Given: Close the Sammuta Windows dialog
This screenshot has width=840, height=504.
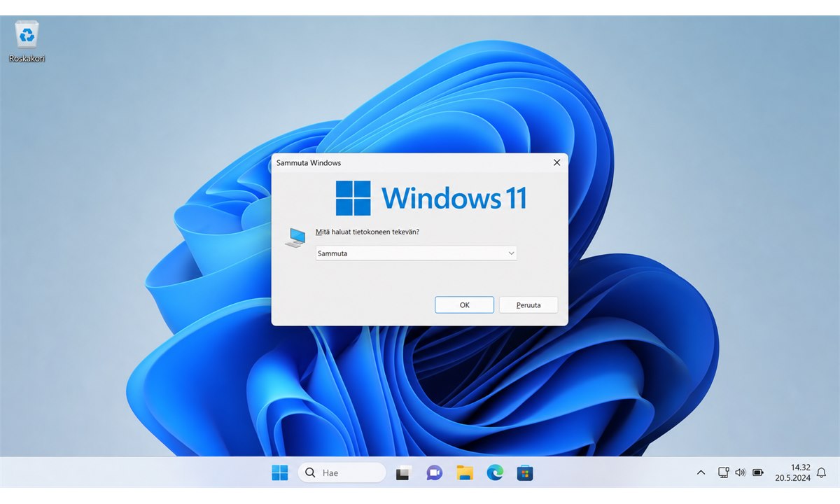Looking at the screenshot, I should [x=556, y=162].
